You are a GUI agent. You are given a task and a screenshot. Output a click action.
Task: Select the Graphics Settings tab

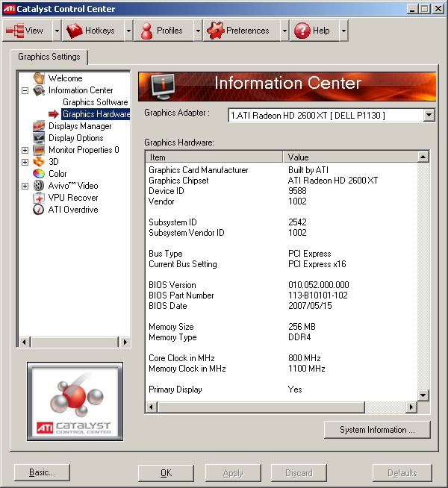pos(49,57)
